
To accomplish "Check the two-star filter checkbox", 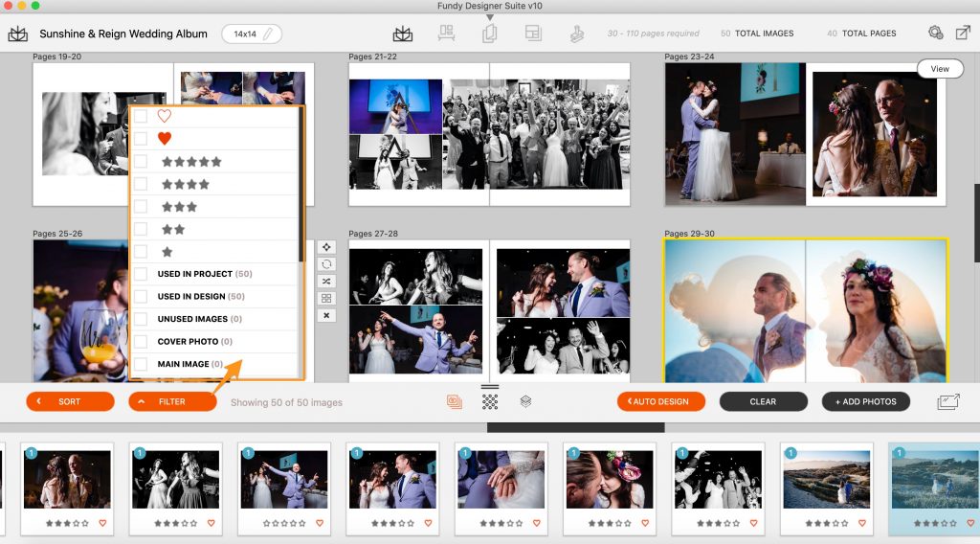I will pyautogui.click(x=141, y=229).
